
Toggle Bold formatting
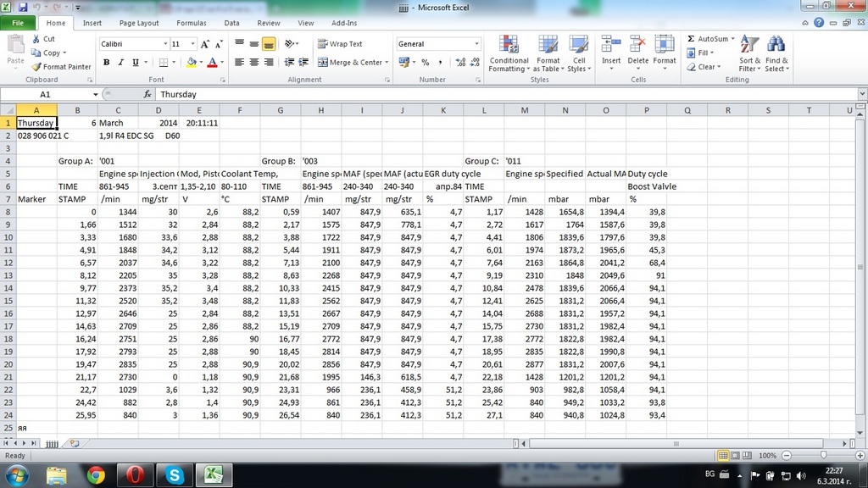(107, 62)
